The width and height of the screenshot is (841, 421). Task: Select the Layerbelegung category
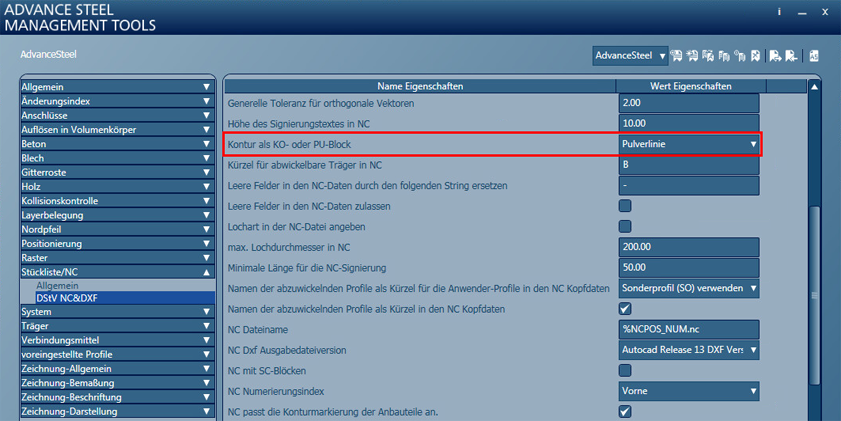[117, 215]
